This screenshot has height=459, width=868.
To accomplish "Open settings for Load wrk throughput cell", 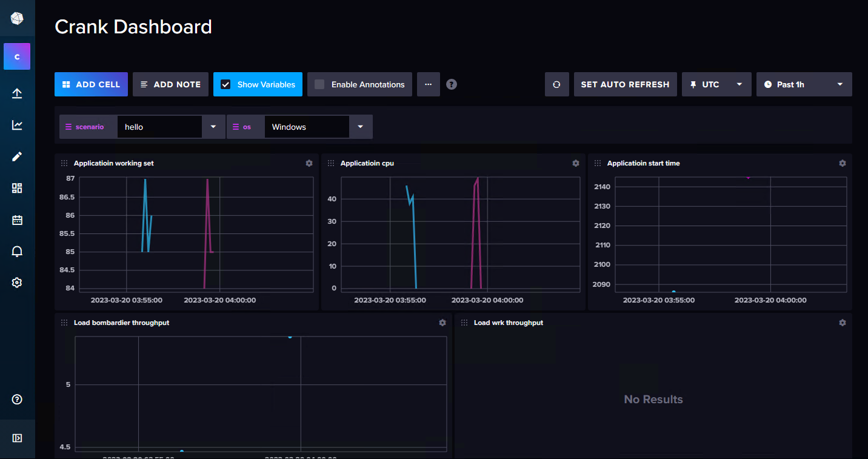I will click(842, 323).
